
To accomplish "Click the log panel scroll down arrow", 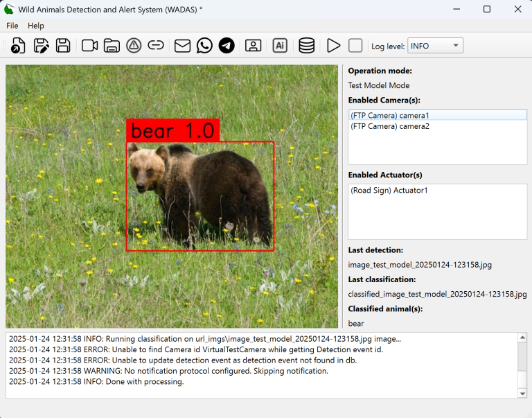I will tap(522, 393).
